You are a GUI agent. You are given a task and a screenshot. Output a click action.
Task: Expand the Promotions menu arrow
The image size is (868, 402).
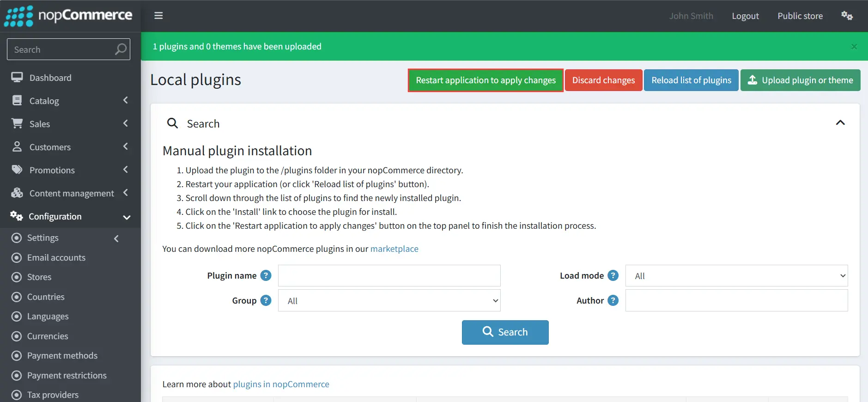126,170
